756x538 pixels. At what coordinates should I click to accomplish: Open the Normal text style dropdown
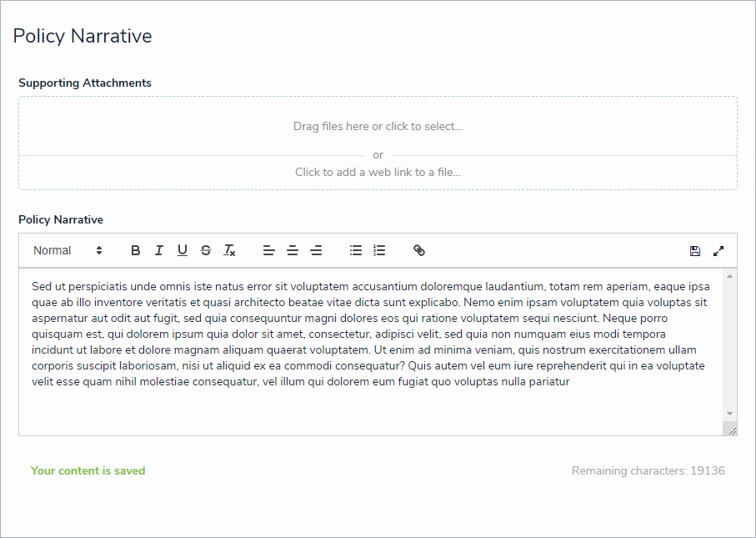click(x=68, y=250)
